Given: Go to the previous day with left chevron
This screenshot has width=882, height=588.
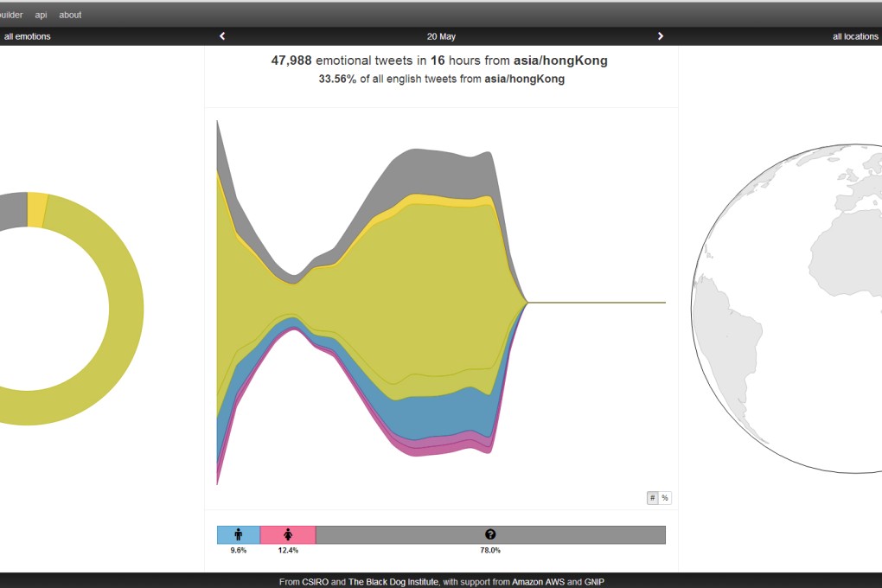Looking at the screenshot, I should click(221, 35).
